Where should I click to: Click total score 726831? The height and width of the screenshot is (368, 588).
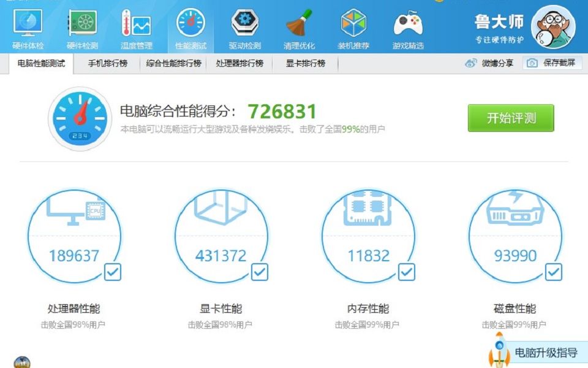282,112
